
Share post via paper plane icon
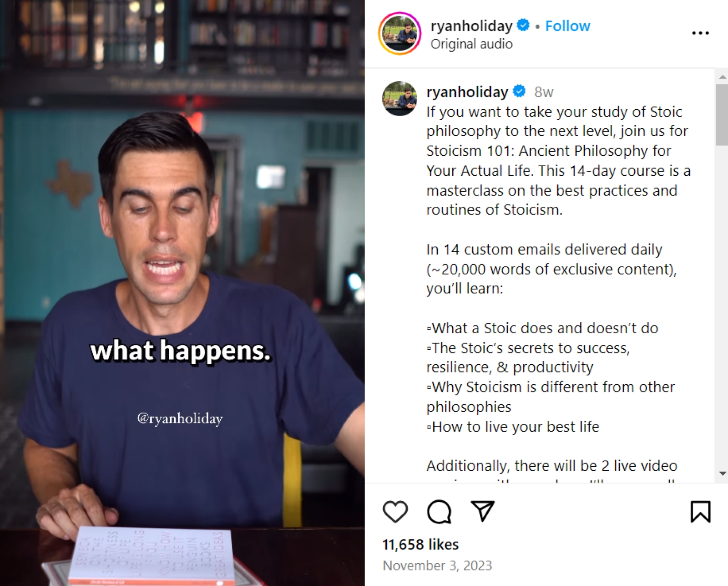482,511
